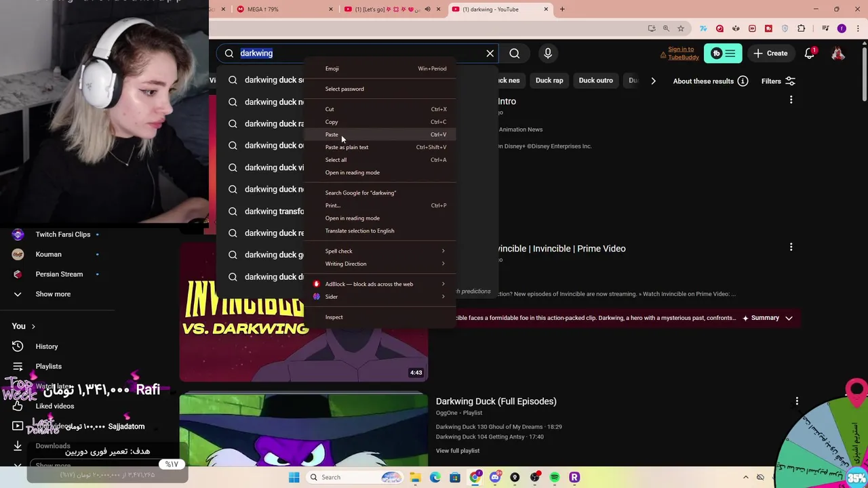Clear the YouTube search box with X

tap(490, 53)
